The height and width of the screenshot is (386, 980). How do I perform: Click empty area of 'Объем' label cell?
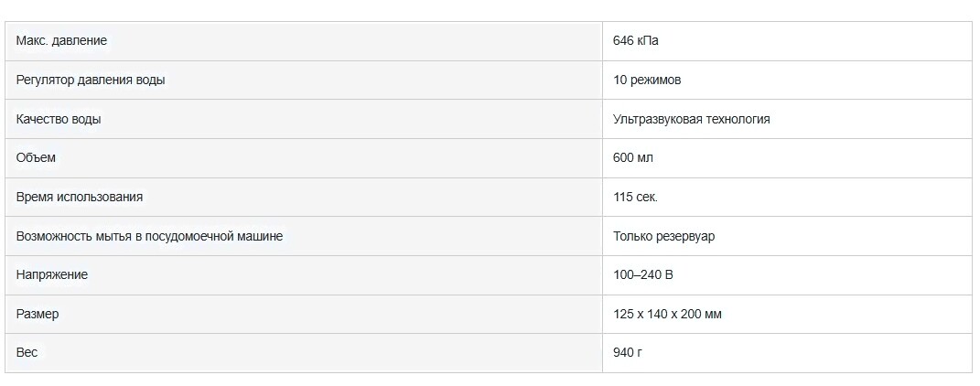[x=325, y=158]
